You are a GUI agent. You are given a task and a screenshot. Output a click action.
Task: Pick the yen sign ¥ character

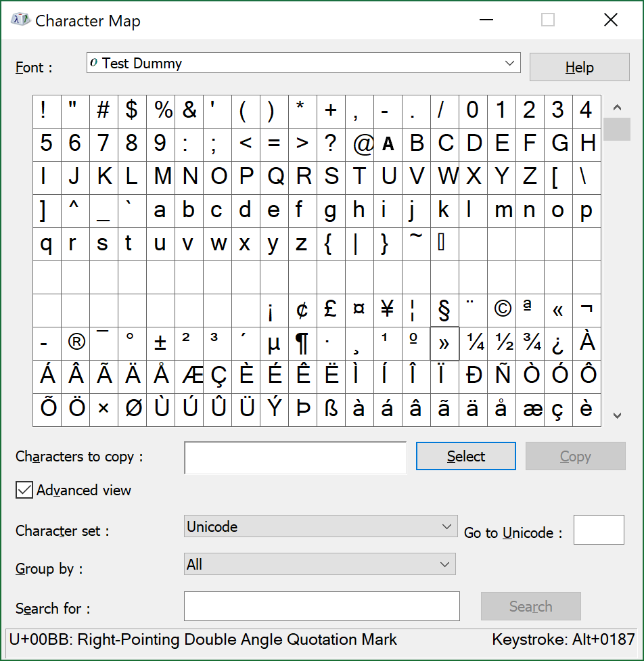[388, 311]
